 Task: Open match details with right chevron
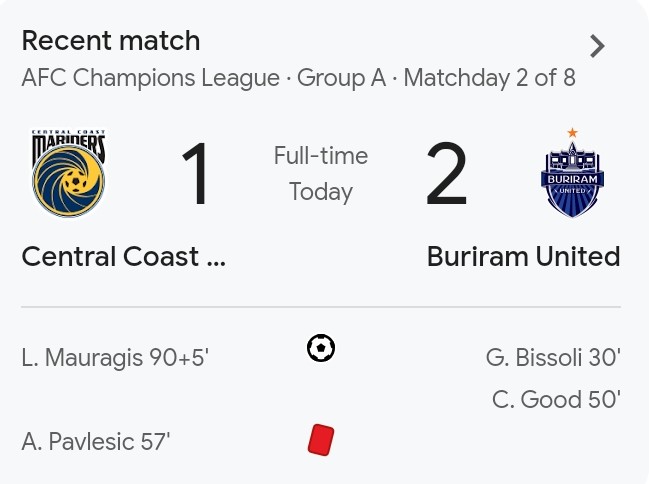coord(597,46)
